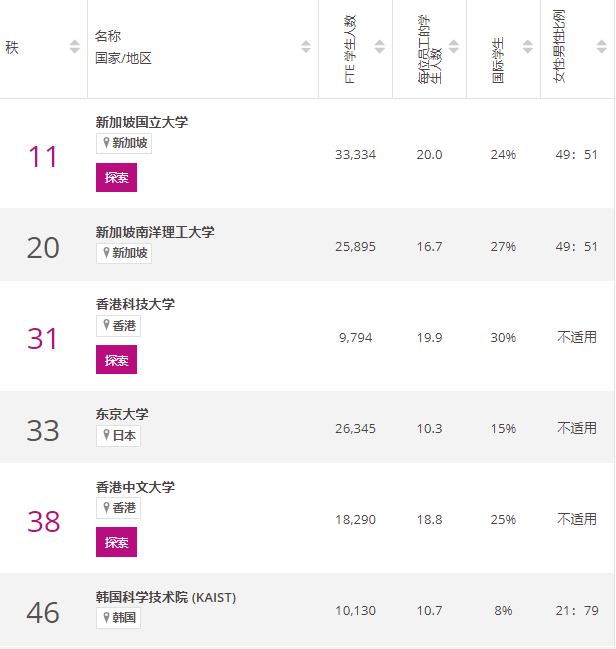Click 探索 button for 新加坡国立大学
Image resolution: width=616 pixels, height=649 pixels.
(116, 178)
